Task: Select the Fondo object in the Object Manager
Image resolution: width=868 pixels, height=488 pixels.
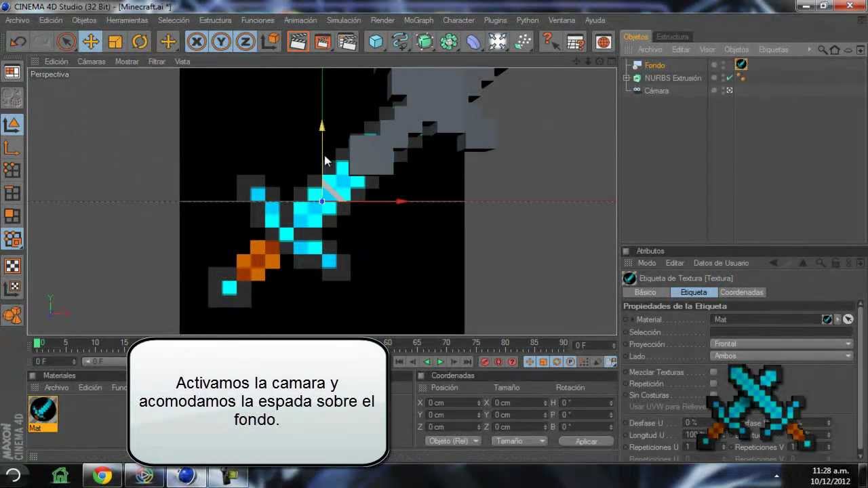Action: point(654,65)
